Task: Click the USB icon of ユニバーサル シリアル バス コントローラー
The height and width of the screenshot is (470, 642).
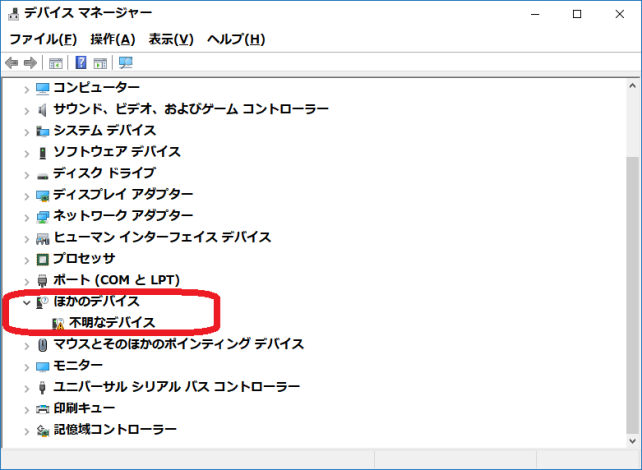Action: pos(42,387)
